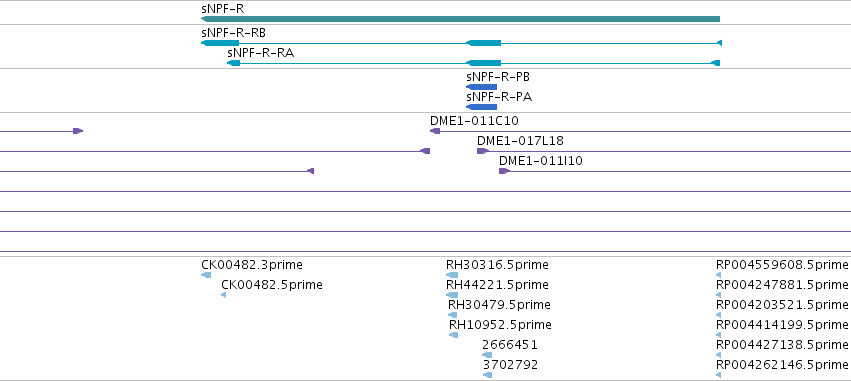Click the 3702792 feature label
Viewport: 851px width, 381px height.
(x=511, y=364)
